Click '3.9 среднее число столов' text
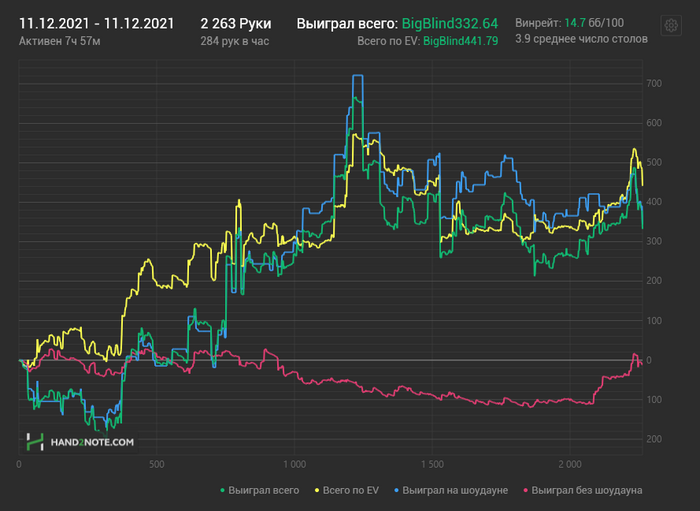Screen dimensions: 700x511 click(581, 39)
